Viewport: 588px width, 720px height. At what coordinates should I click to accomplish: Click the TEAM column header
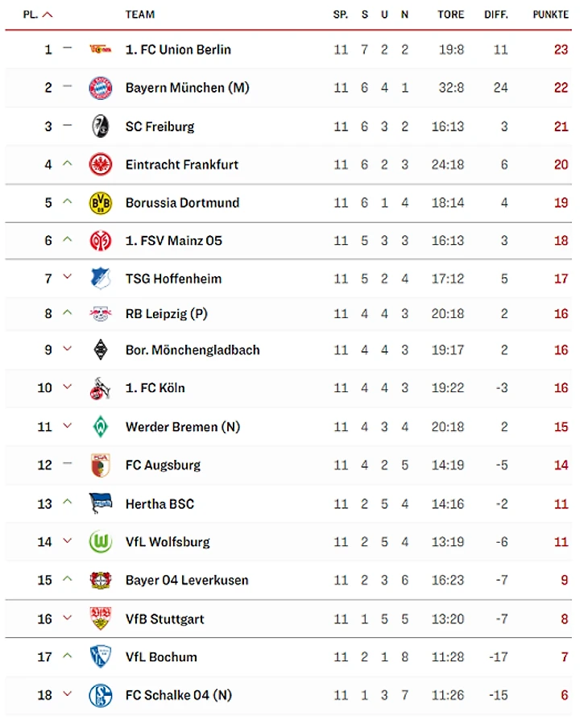[x=140, y=14]
